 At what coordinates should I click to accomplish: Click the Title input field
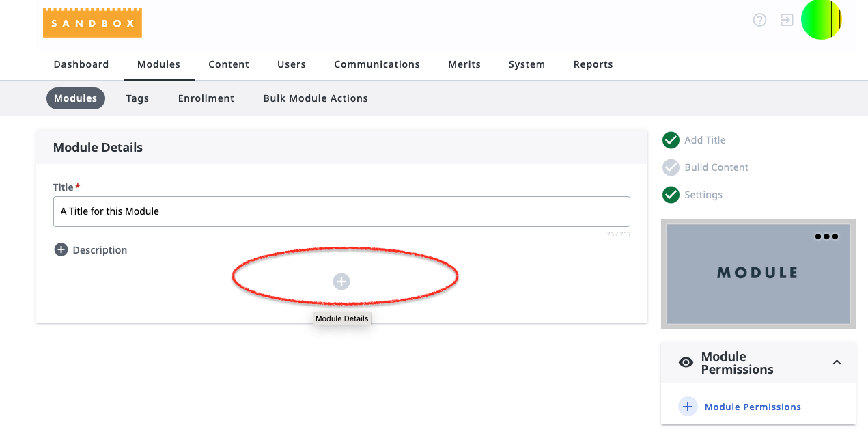coord(341,211)
